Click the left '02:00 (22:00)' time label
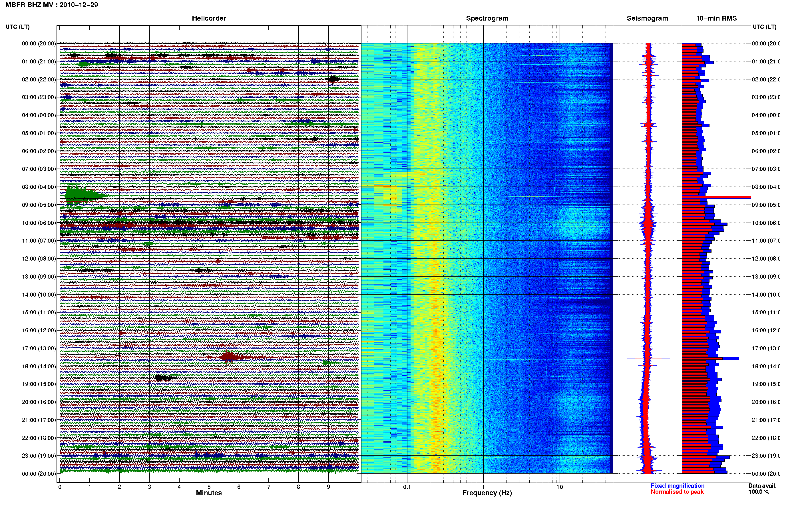The width and height of the screenshot is (812, 508). tap(39, 79)
